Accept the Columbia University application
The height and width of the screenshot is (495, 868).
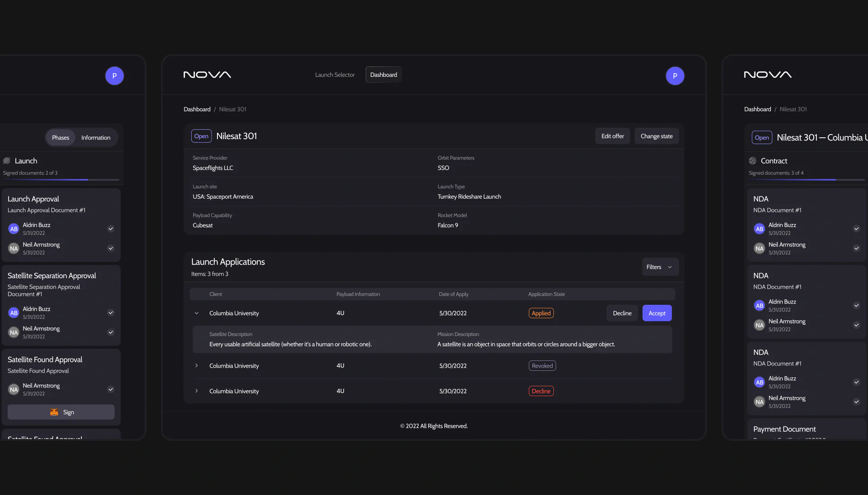656,313
